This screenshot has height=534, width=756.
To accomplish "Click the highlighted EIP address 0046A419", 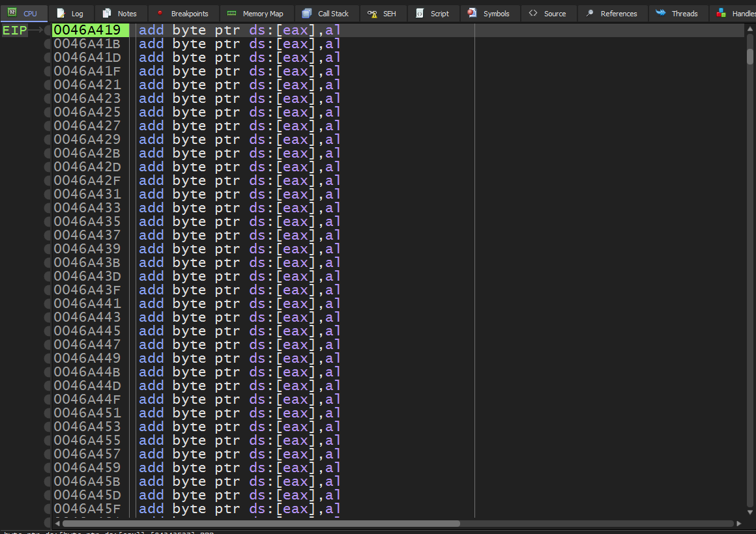I will pos(87,30).
